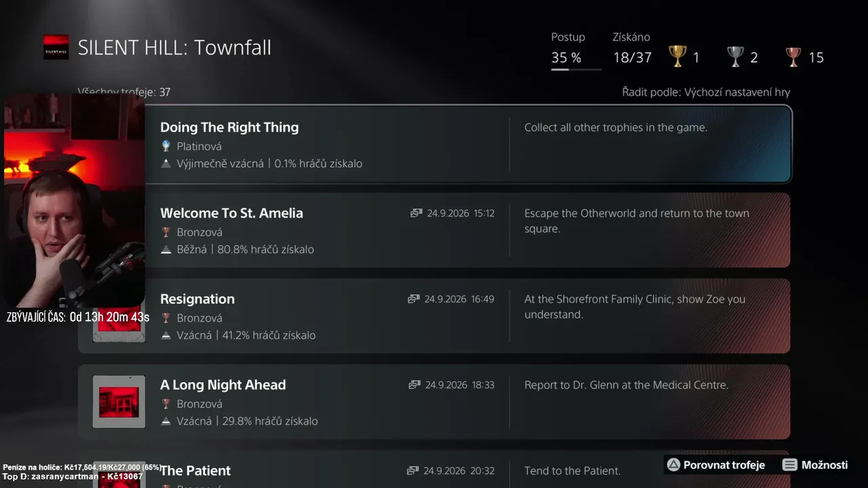Click the Postup 35 % progress bar
The width and height of the screenshot is (868, 488).
(x=576, y=69)
